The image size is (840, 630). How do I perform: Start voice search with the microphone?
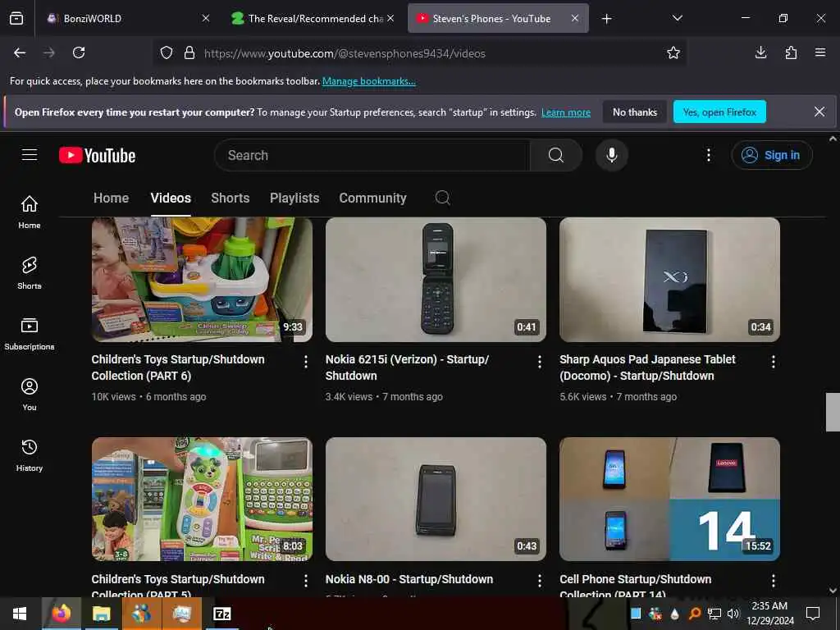611,155
